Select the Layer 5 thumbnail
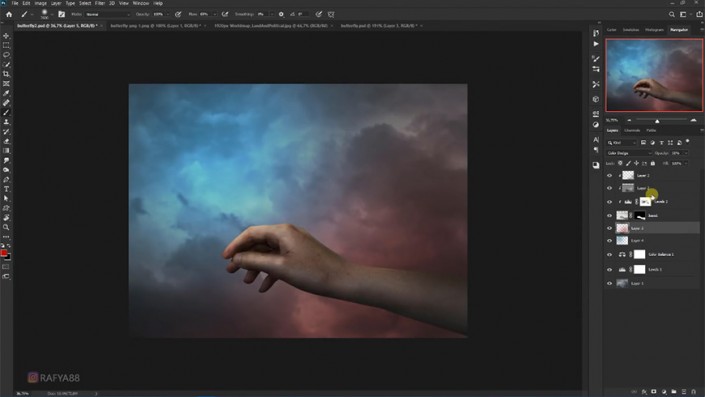This screenshot has height=397, width=705. (x=622, y=228)
